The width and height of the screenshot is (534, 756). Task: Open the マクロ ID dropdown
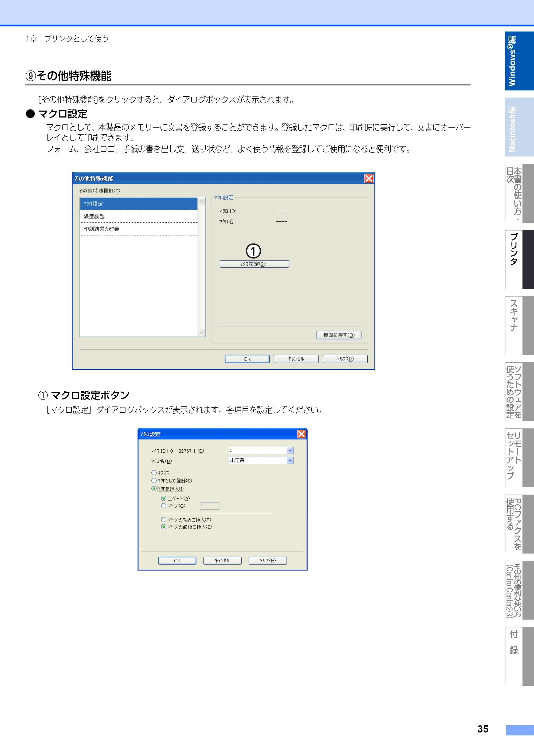coord(290,451)
